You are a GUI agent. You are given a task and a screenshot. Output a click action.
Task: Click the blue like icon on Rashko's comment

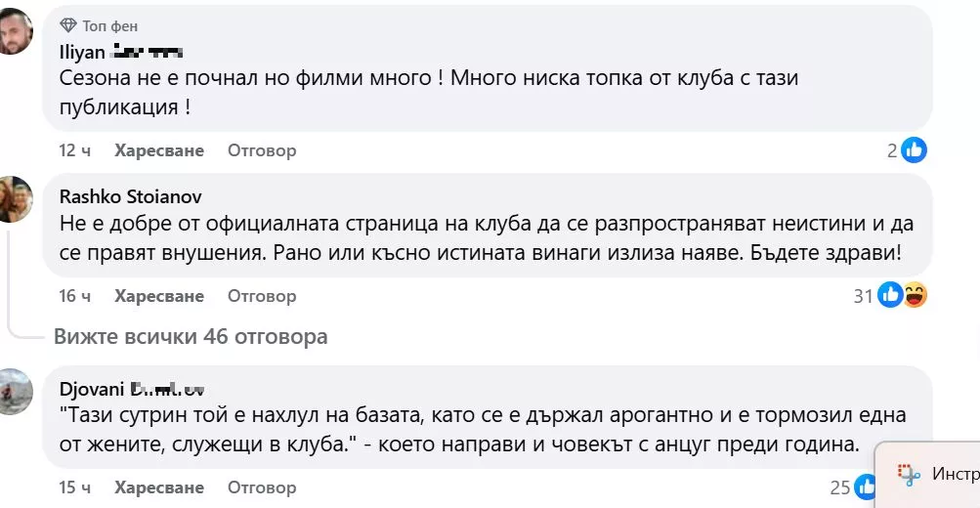890,295
